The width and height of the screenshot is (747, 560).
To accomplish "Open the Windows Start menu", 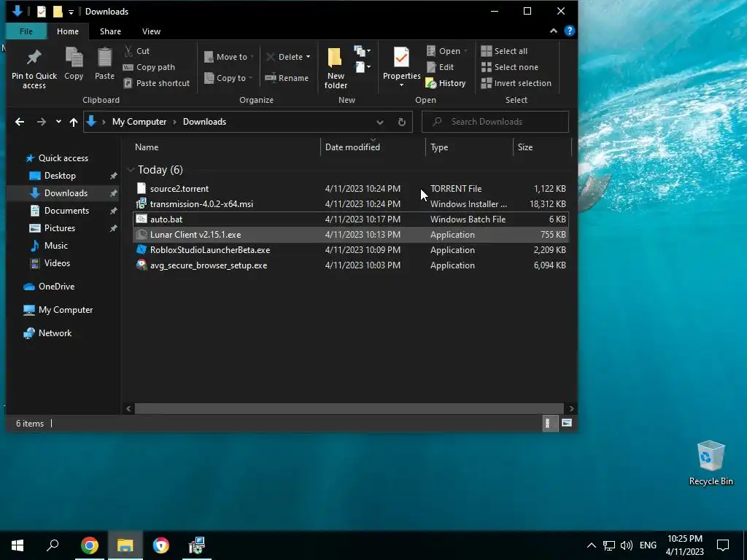I will [x=18, y=545].
